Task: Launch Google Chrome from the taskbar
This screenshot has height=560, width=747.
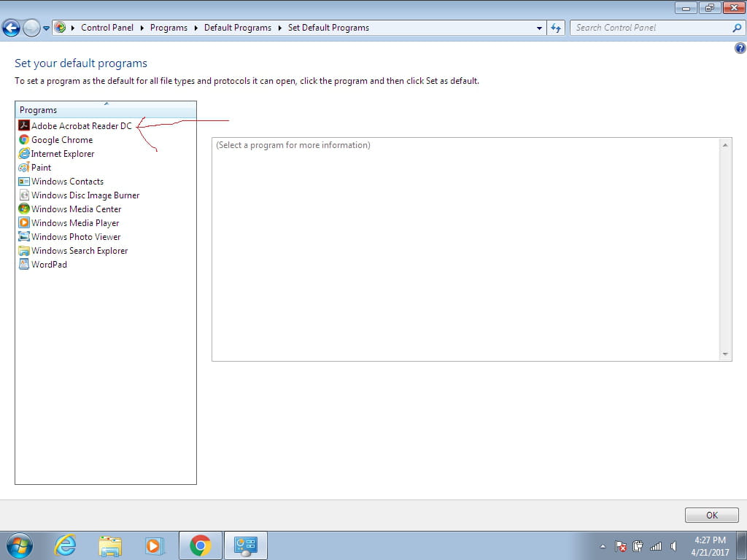Action: pos(200,545)
